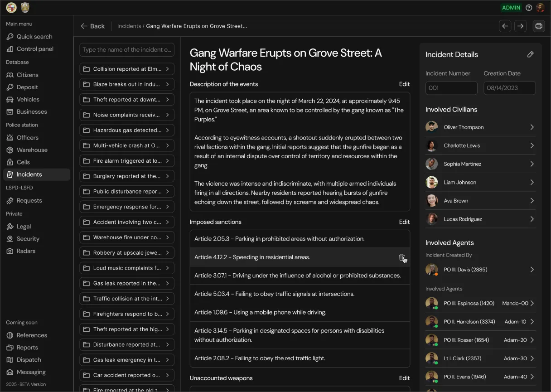
Task: Click the edit pencil in Incident Details
Action: pyautogui.click(x=531, y=54)
